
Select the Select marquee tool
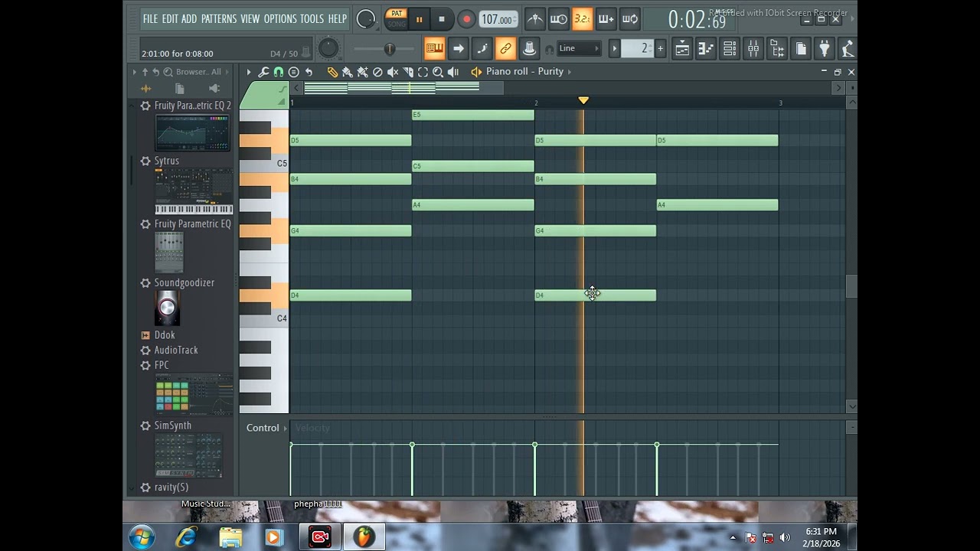point(423,72)
